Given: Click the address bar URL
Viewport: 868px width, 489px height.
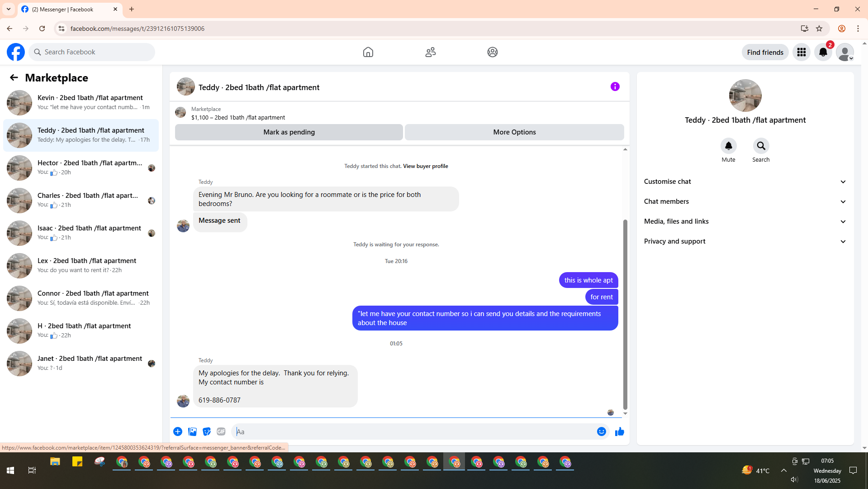Looking at the screenshot, I should point(138,29).
